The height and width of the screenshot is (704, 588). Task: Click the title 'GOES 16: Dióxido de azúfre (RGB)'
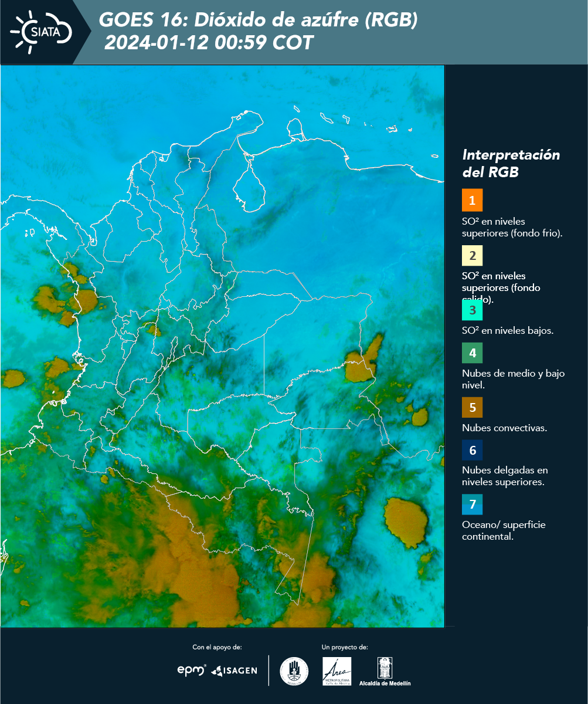point(259,21)
